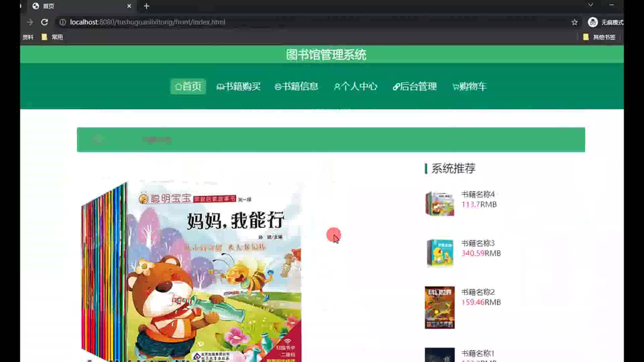Click the 340.59RMB price text
Screen dimensions: 644x362
481,253
